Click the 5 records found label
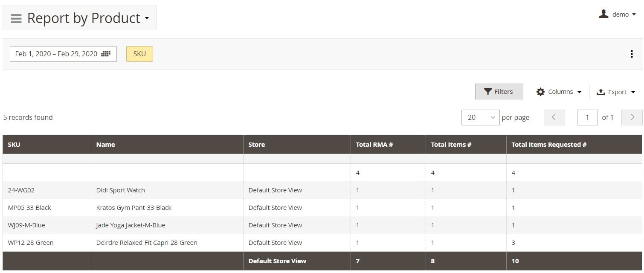This screenshot has width=644, height=273. click(28, 117)
